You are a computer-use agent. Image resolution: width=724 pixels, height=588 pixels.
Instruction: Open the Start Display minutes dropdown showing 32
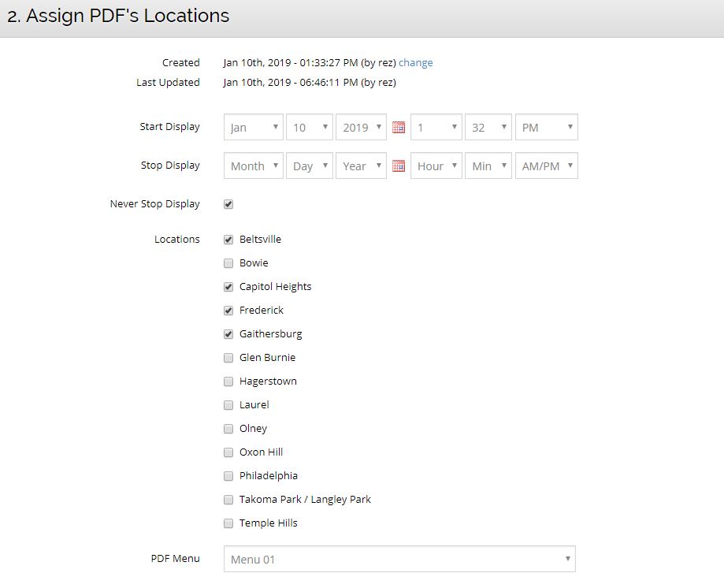488,127
